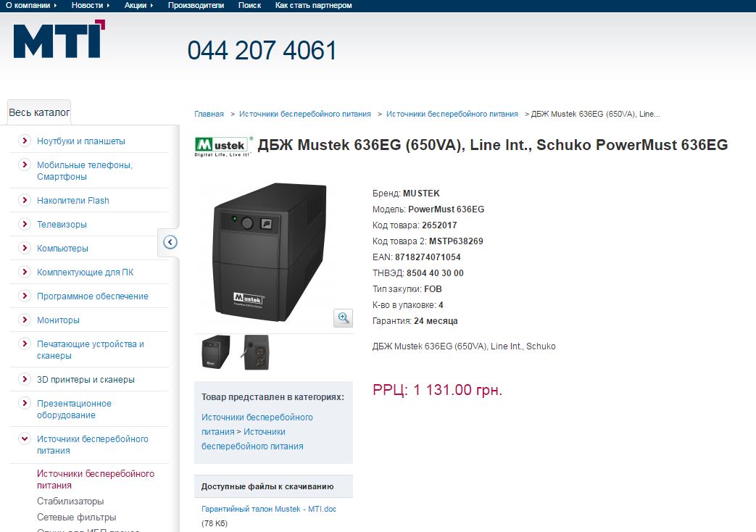756x532 pixels.
Task: Open Акции dropdown menu
Action: tap(138, 5)
